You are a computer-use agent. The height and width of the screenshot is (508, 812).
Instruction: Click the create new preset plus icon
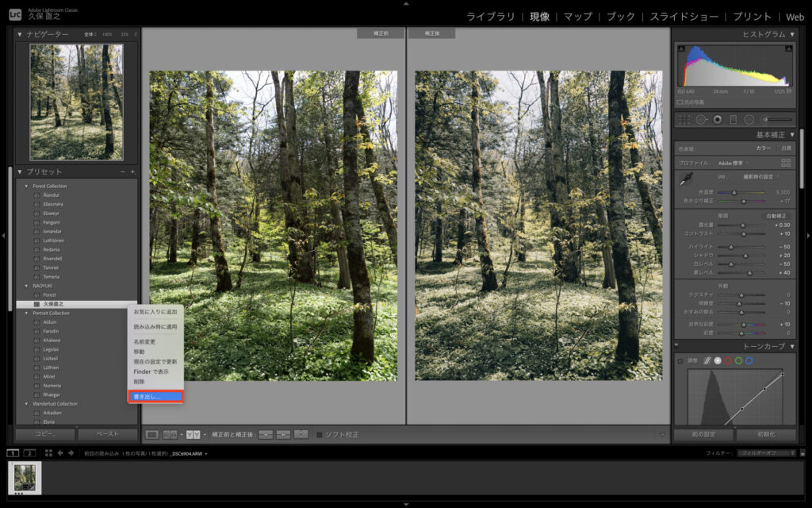(132, 171)
